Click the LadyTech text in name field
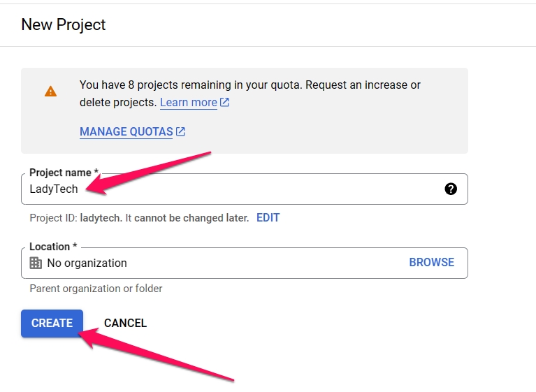Screen dimensions: 536x392 54,189
